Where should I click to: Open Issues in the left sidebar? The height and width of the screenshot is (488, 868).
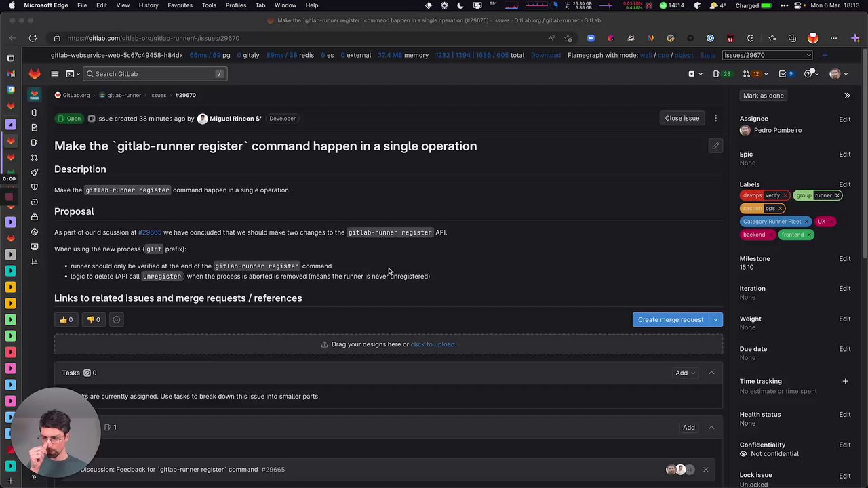click(x=35, y=142)
